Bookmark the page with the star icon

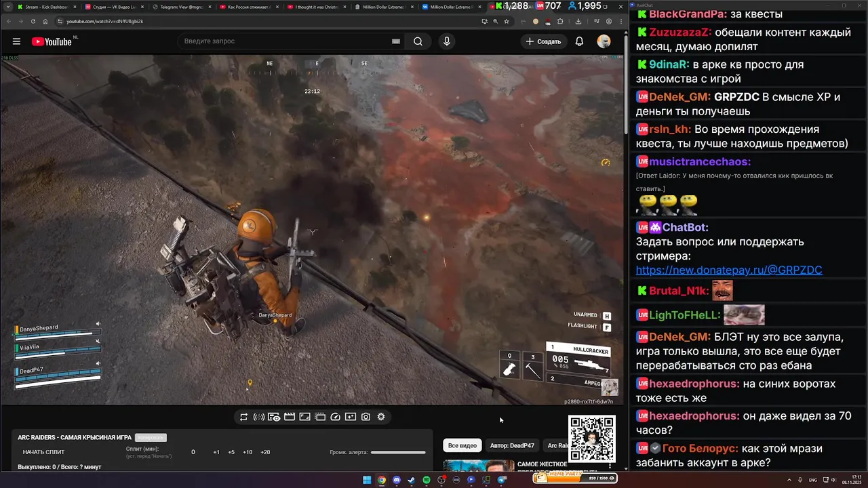[507, 21]
